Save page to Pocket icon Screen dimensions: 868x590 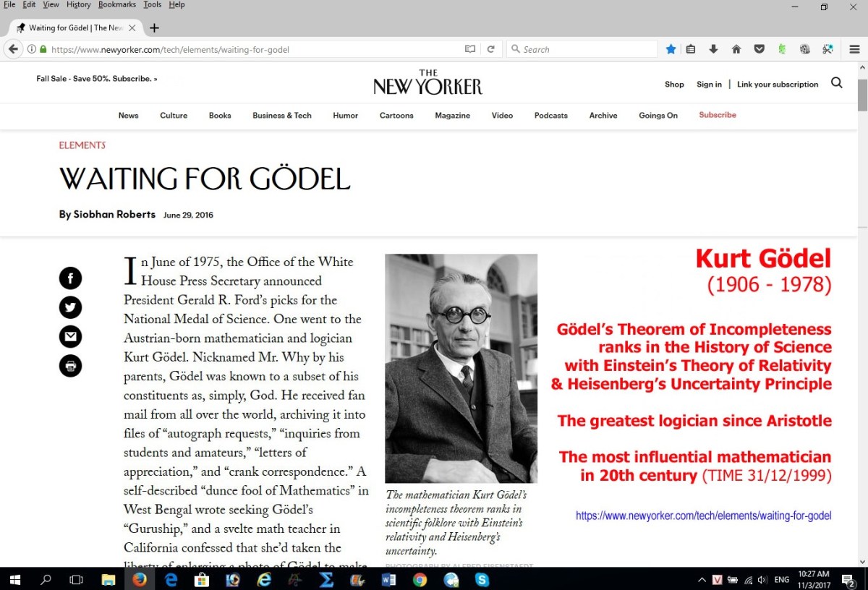pos(759,49)
